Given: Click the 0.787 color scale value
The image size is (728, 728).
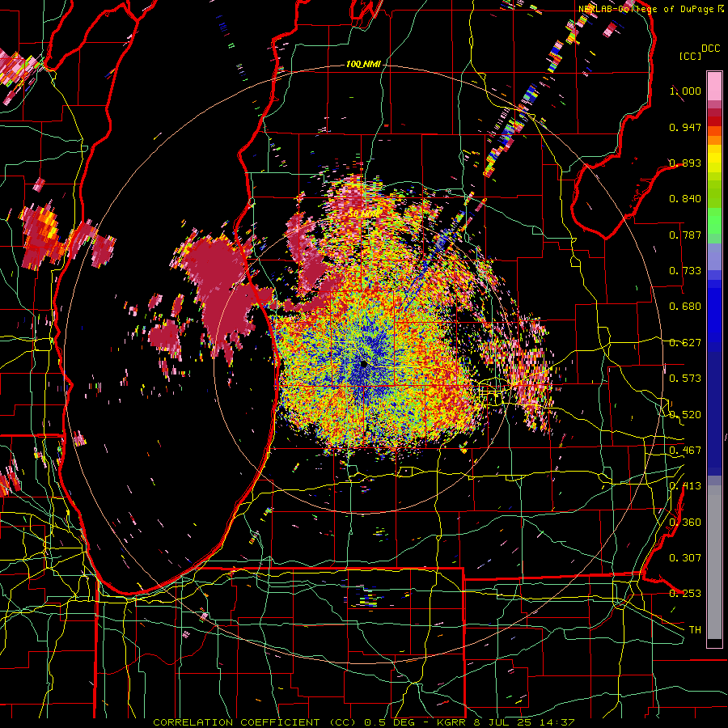Looking at the screenshot, I should (x=685, y=235).
